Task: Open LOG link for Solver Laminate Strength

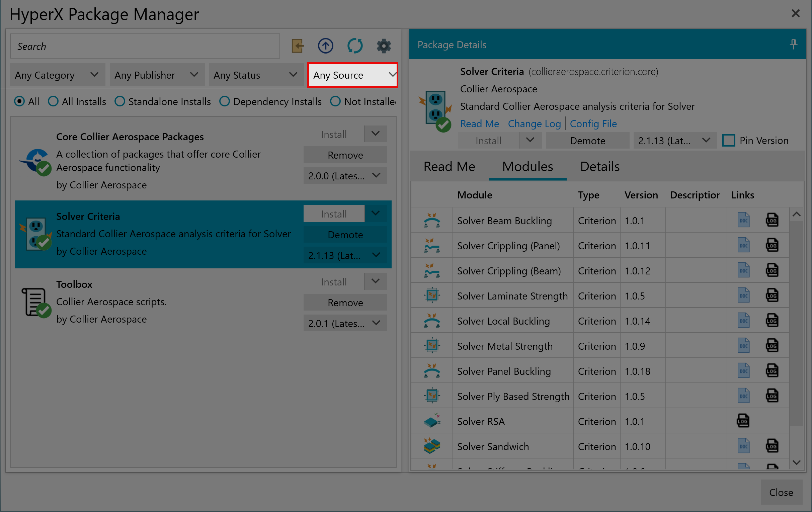Action: (772, 295)
